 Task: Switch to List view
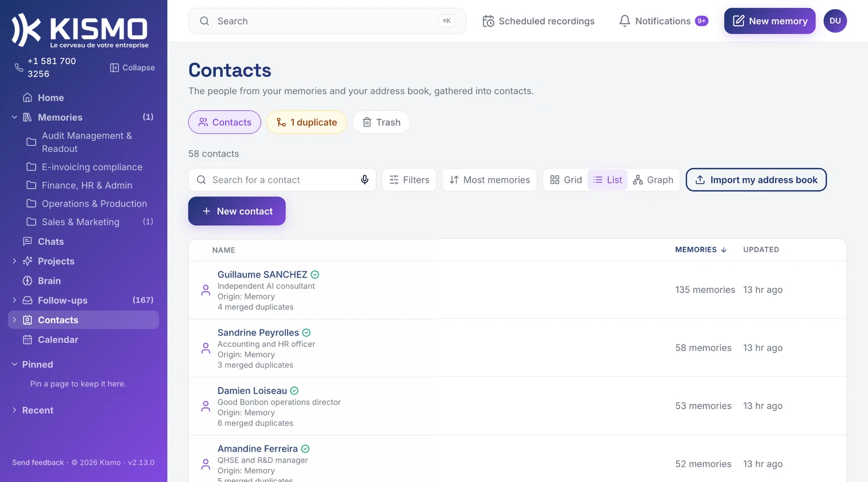(607, 180)
